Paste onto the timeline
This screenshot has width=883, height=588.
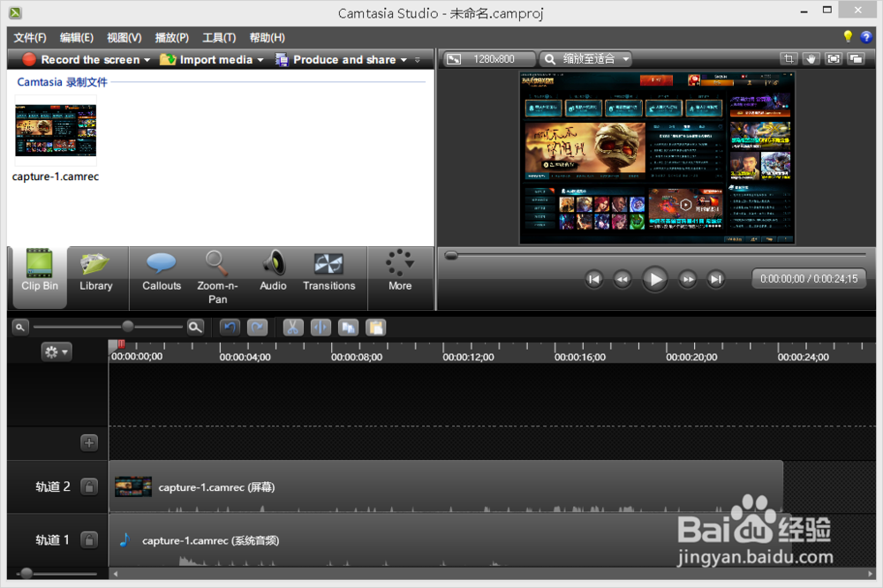[375, 328]
